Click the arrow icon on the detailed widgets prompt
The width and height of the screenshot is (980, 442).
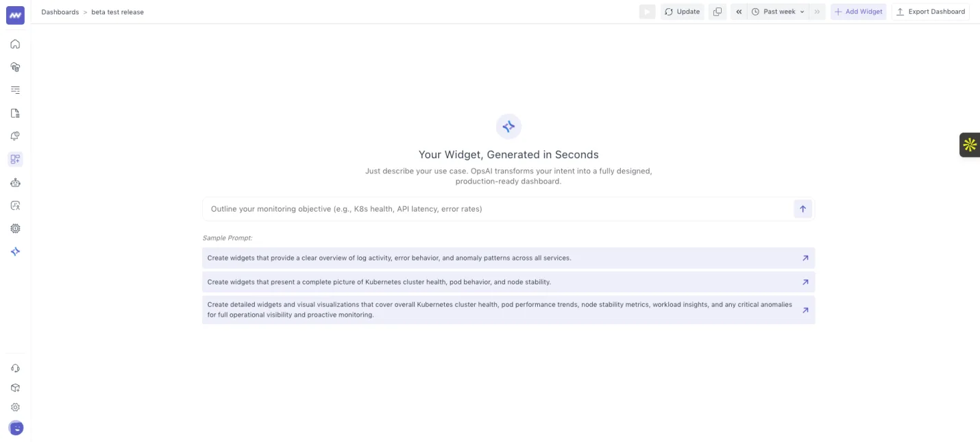[805, 310]
